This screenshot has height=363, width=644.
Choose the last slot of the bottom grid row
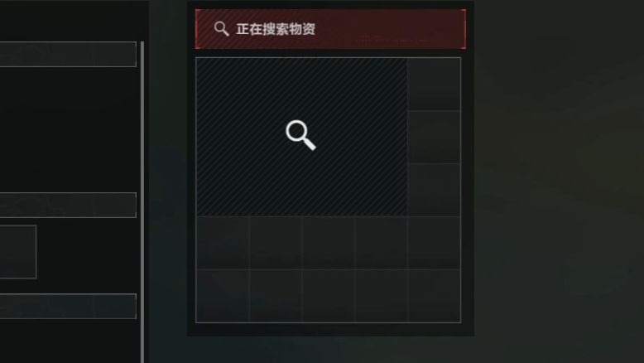pos(434,296)
